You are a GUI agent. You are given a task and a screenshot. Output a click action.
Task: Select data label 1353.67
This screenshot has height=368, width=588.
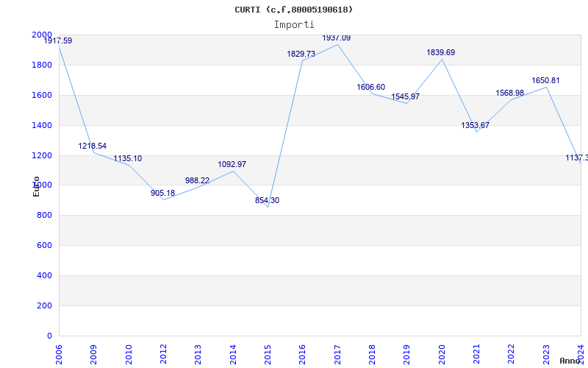475,126
